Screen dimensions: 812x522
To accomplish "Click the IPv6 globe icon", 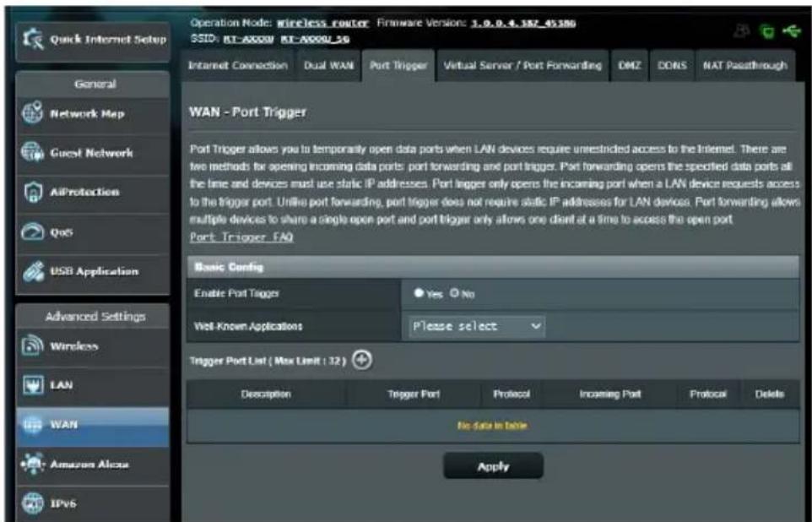I will point(33,503).
